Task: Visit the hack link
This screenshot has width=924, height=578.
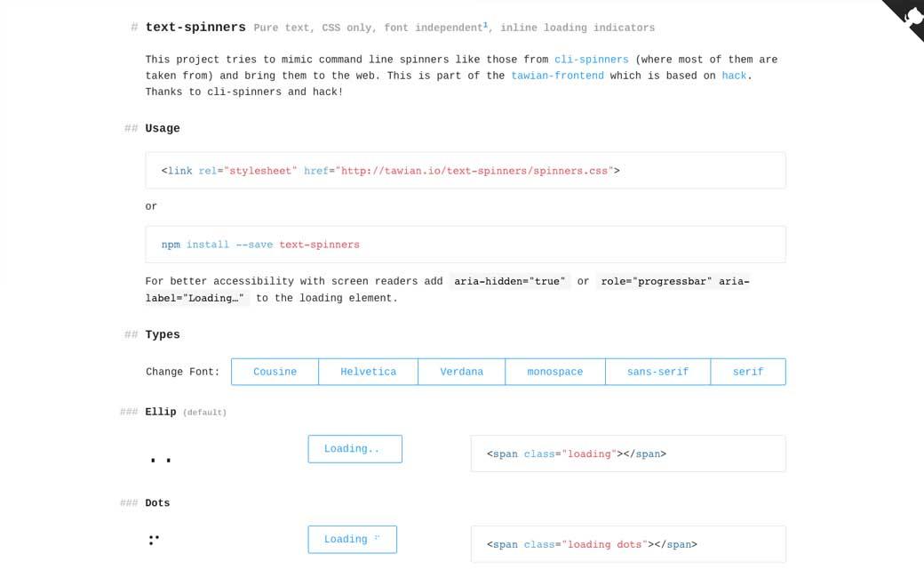Action: click(734, 76)
